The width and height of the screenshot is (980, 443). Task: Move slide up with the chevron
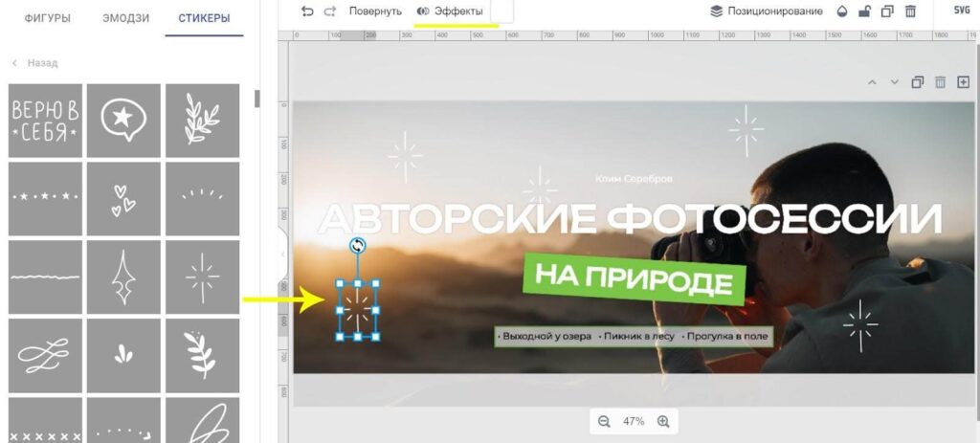click(873, 82)
